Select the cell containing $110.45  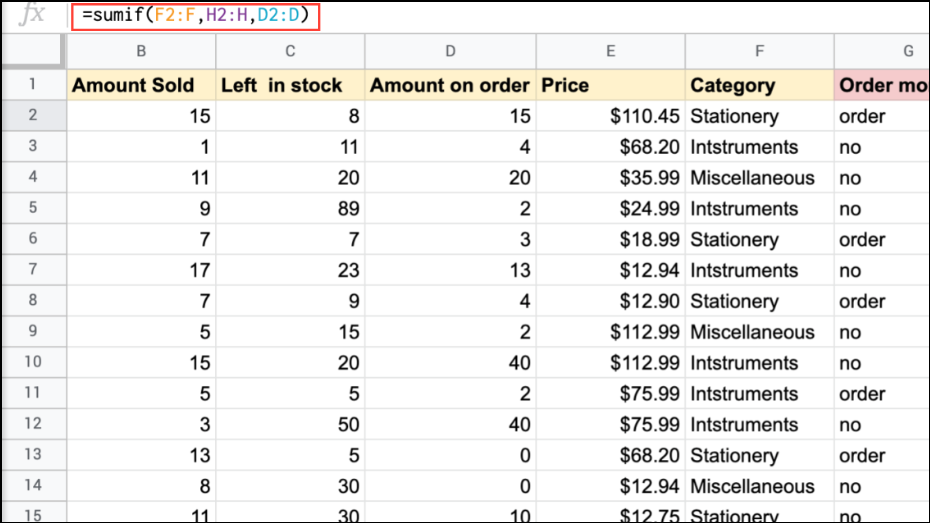click(x=610, y=116)
